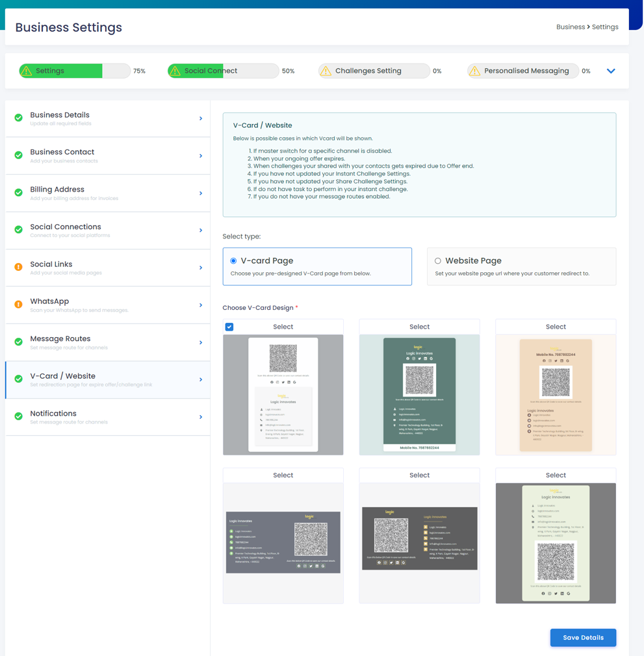Open Business Contact using its arrow
Viewport: 644px width, 656px height.
pyautogui.click(x=201, y=156)
